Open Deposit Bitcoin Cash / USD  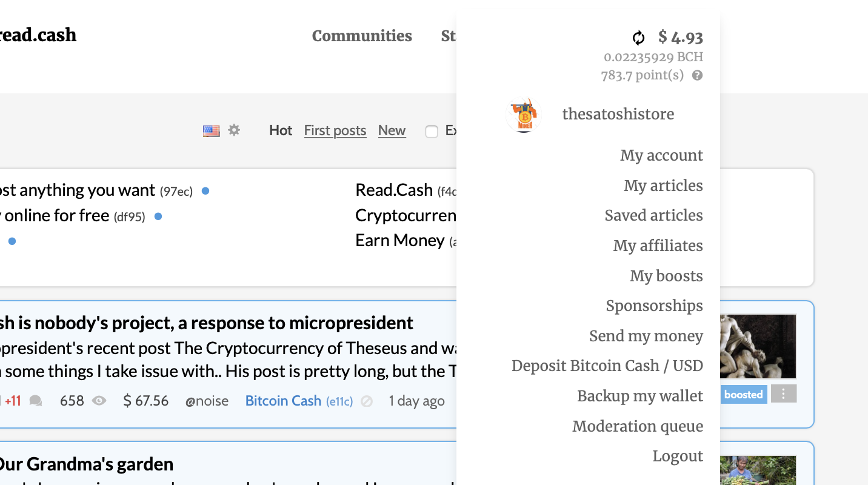coord(607,366)
